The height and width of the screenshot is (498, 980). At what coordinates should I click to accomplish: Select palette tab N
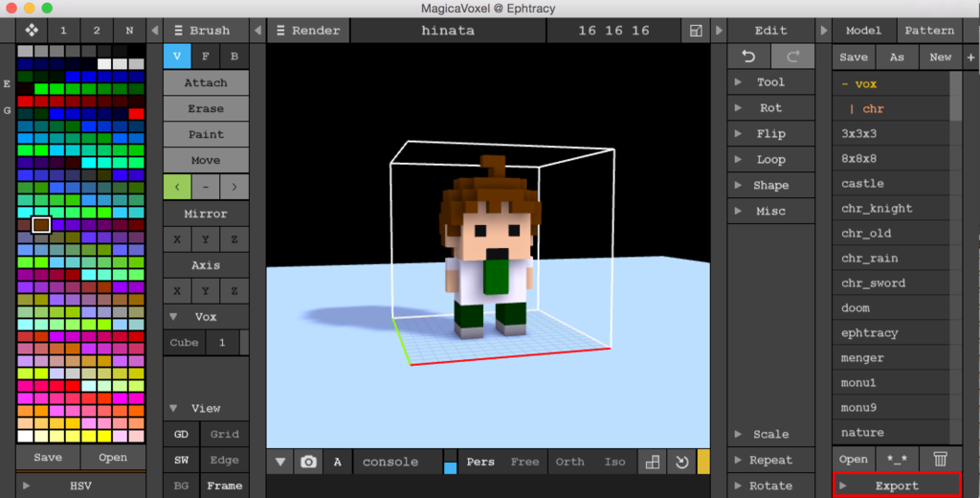129,30
